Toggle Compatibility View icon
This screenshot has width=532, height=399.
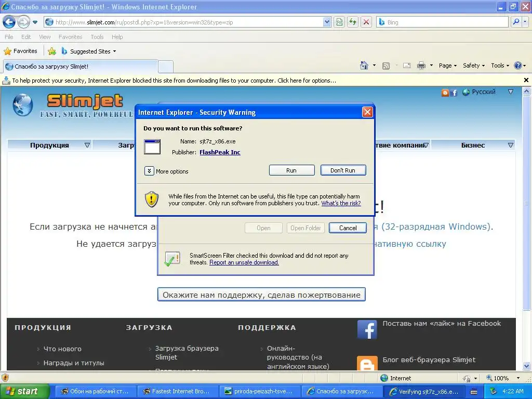click(x=339, y=22)
